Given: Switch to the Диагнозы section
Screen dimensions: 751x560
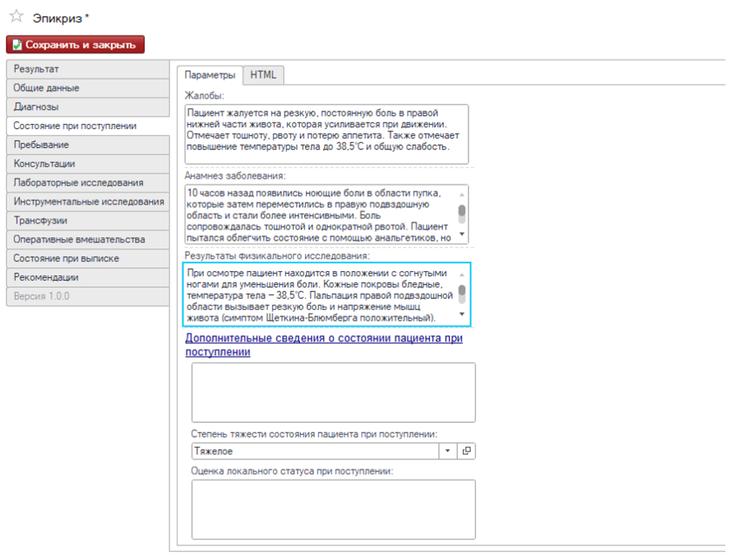Looking at the screenshot, I should click(88, 107).
